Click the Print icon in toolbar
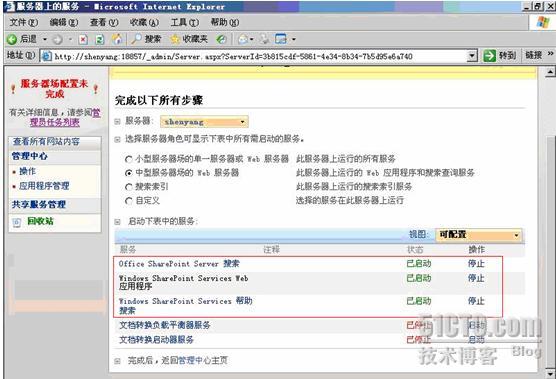This screenshot has height=379, width=556. point(264,39)
